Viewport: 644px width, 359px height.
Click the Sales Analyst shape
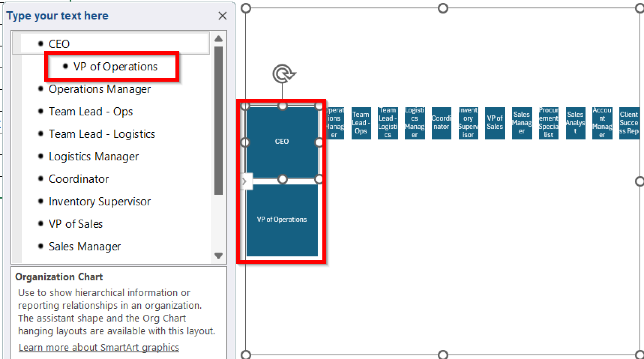[575, 123]
